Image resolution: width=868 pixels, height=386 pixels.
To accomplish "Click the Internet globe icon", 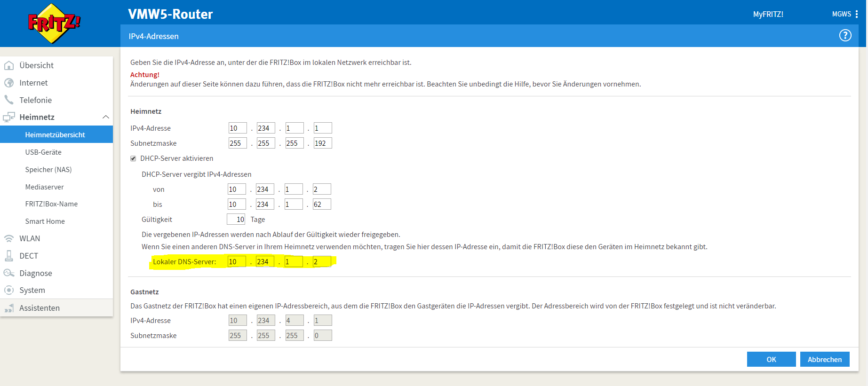I will pyautogui.click(x=9, y=83).
